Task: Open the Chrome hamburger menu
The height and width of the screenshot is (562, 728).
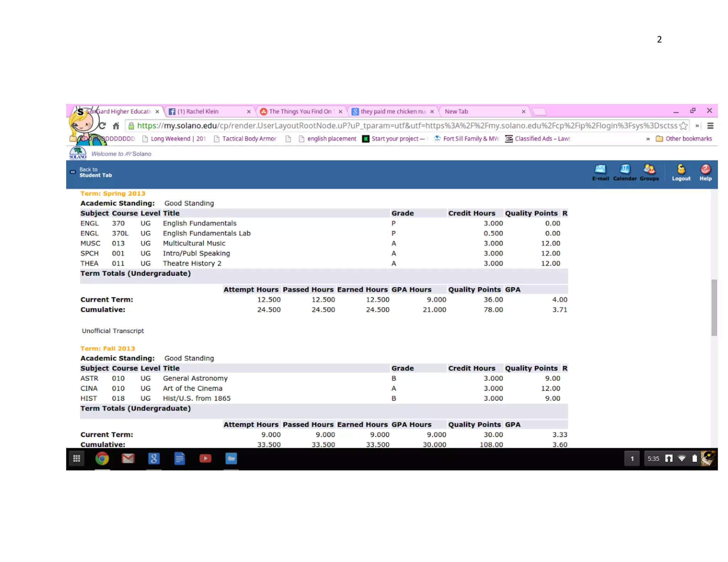Action: click(710, 126)
